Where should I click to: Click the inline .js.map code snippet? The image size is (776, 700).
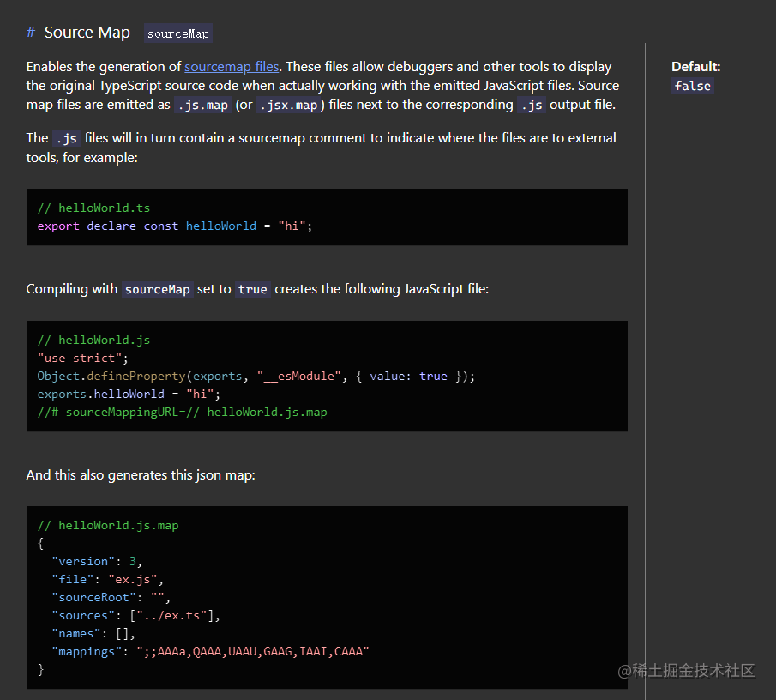(x=202, y=104)
